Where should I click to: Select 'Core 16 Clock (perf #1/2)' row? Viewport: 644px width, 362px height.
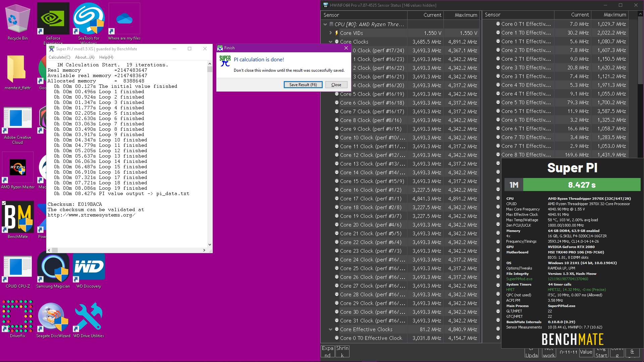coord(400,190)
